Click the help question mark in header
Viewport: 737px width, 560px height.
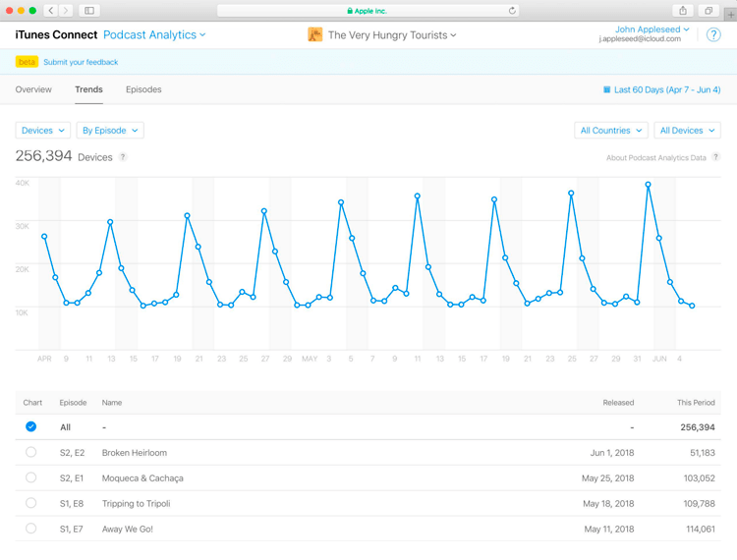click(713, 34)
